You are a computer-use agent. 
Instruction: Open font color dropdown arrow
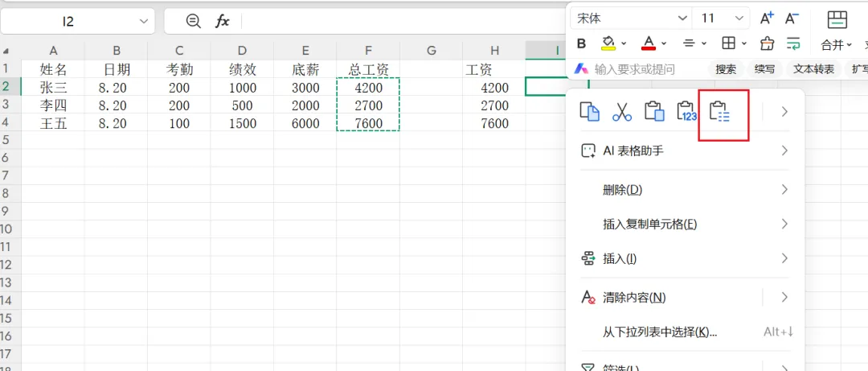click(x=664, y=43)
